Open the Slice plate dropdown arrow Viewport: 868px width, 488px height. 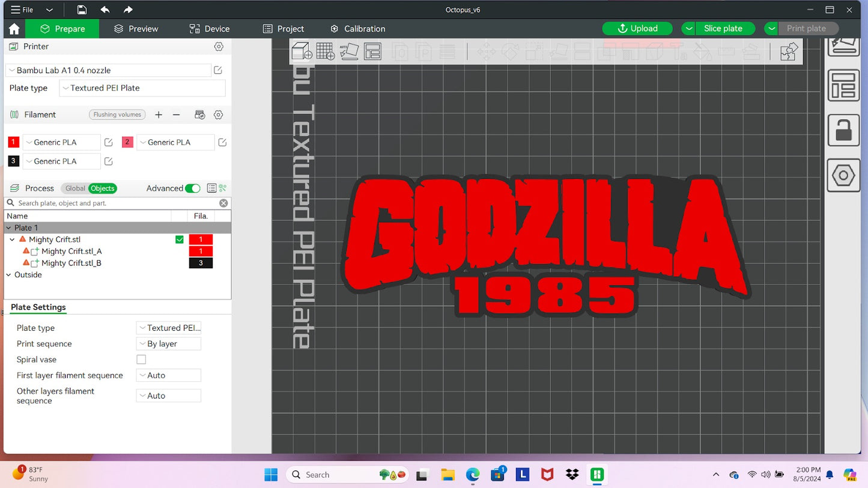(689, 29)
